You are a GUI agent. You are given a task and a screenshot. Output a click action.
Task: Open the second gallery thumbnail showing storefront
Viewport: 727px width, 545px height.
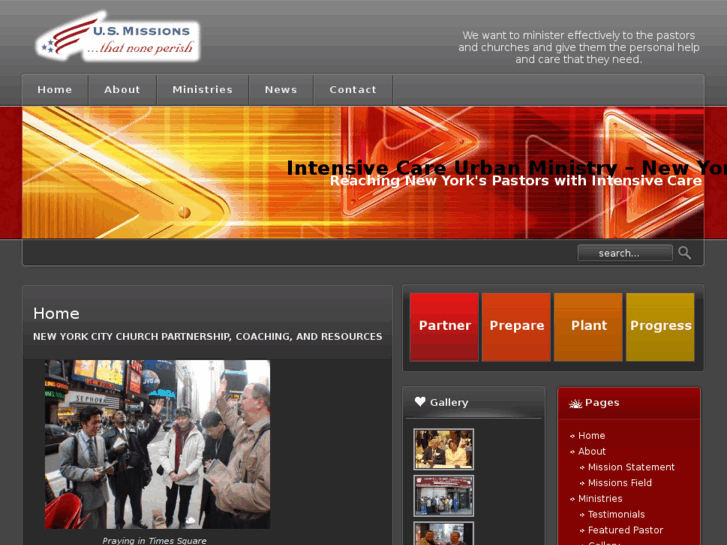pyautogui.click(x=444, y=496)
